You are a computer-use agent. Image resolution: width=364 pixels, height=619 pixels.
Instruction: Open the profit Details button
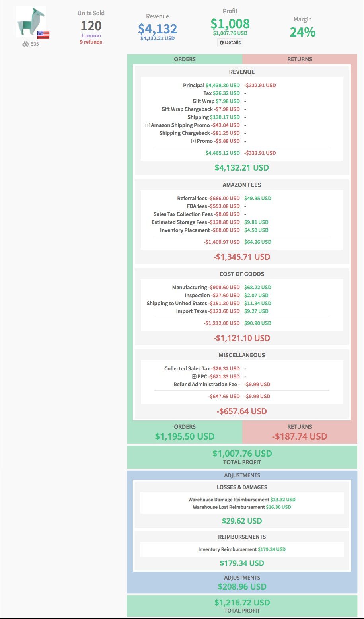click(x=230, y=42)
